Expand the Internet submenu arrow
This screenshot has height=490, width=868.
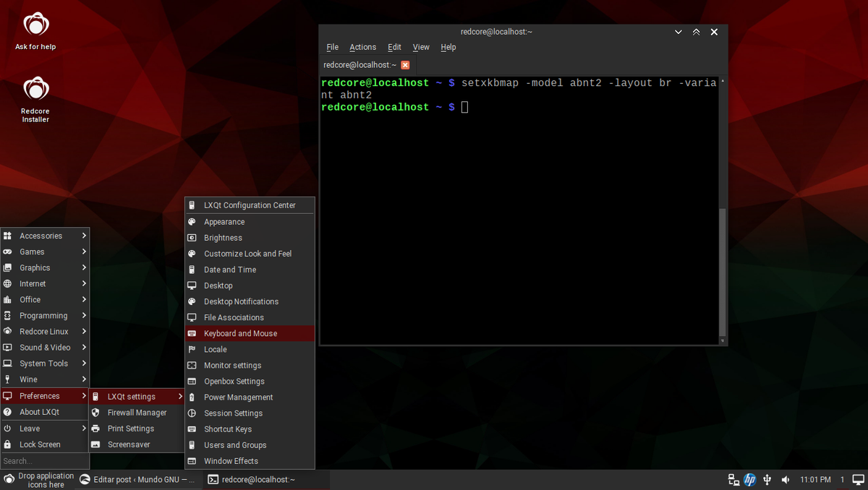pyautogui.click(x=85, y=283)
